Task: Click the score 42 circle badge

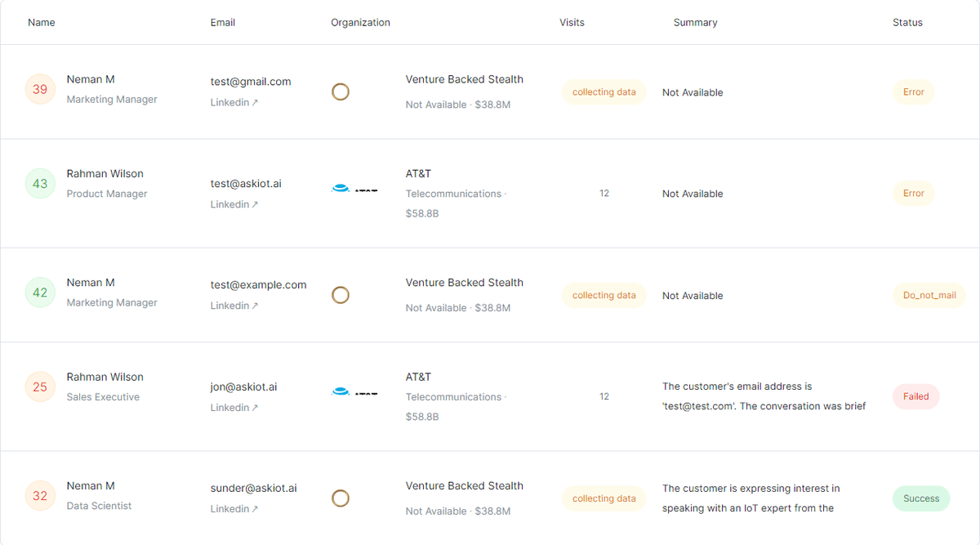Action: point(40,293)
